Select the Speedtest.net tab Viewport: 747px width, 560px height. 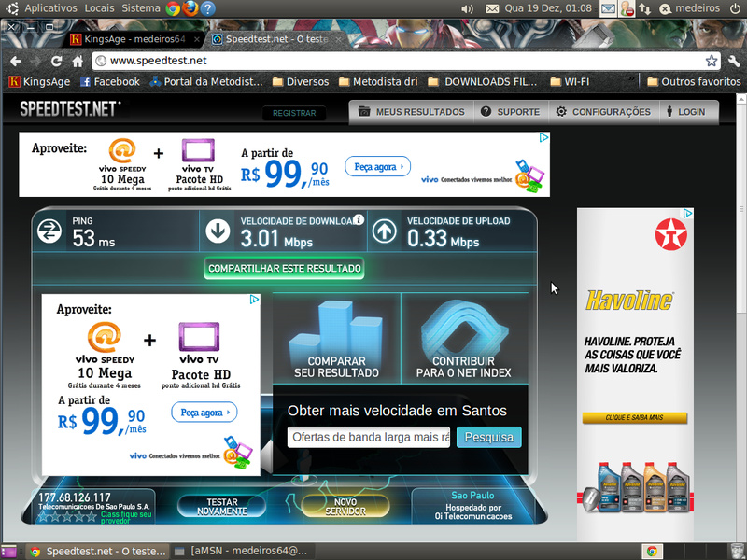click(x=276, y=39)
